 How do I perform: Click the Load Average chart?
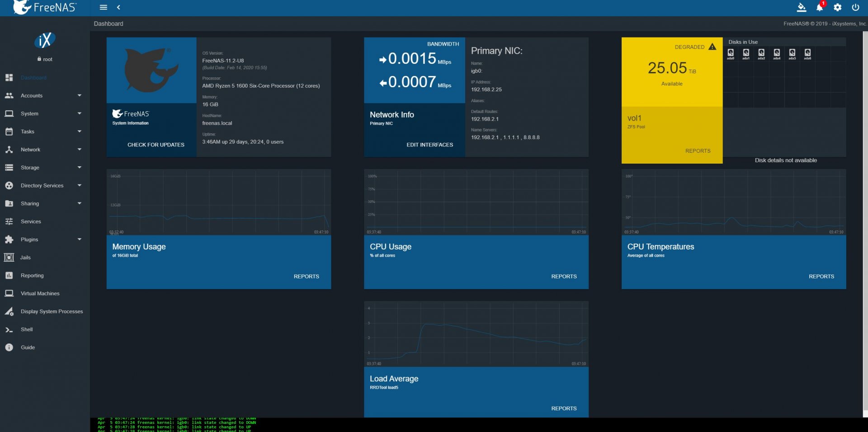476,334
